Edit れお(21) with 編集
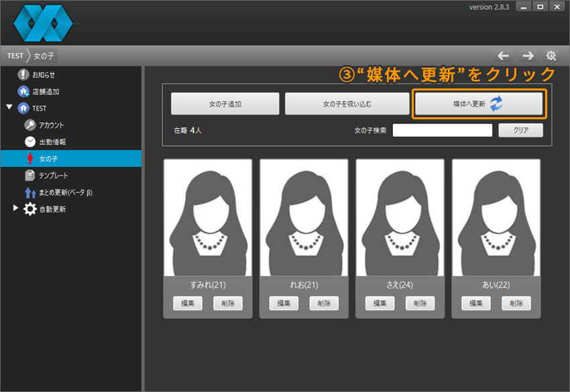 pyautogui.click(x=284, y=303)
